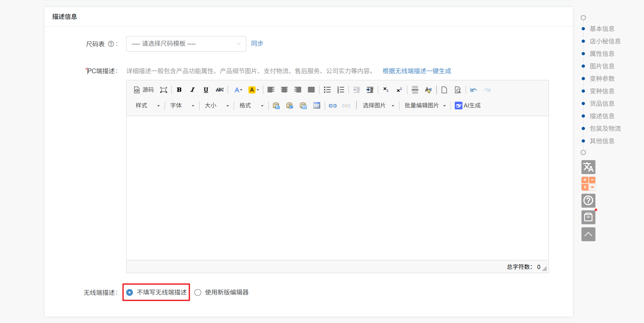Toggle 源码 source code view
The width and height of the screenshot is (644, 323).
click(x=144, y=90)
